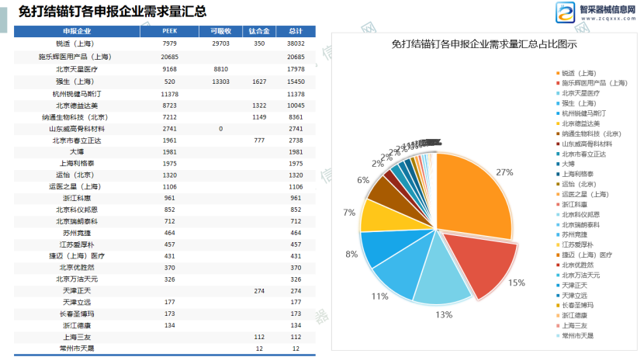Select the 8% pie data label
644x357 pixels.
351,254
